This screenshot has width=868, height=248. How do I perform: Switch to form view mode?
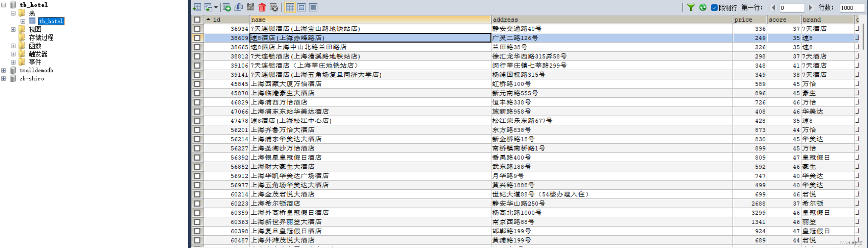coord(302,7)
